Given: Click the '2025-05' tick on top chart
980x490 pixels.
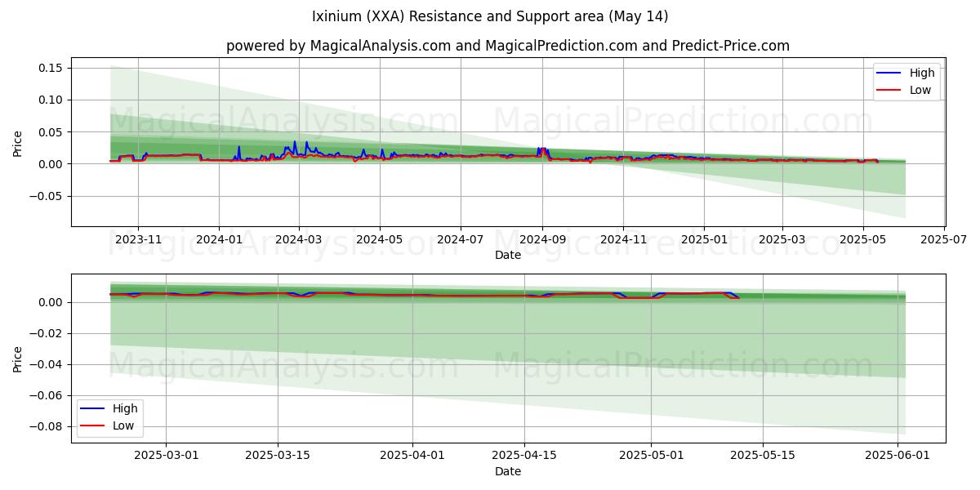Looking at the screenshot, I should click(x=863, y=239).
